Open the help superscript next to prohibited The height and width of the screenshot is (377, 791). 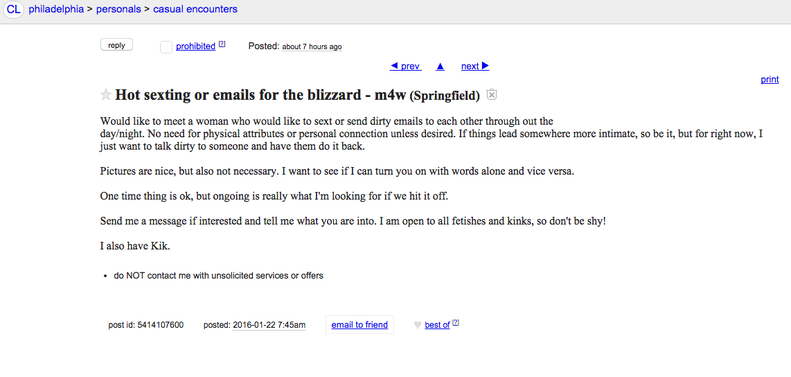[222, 44]
